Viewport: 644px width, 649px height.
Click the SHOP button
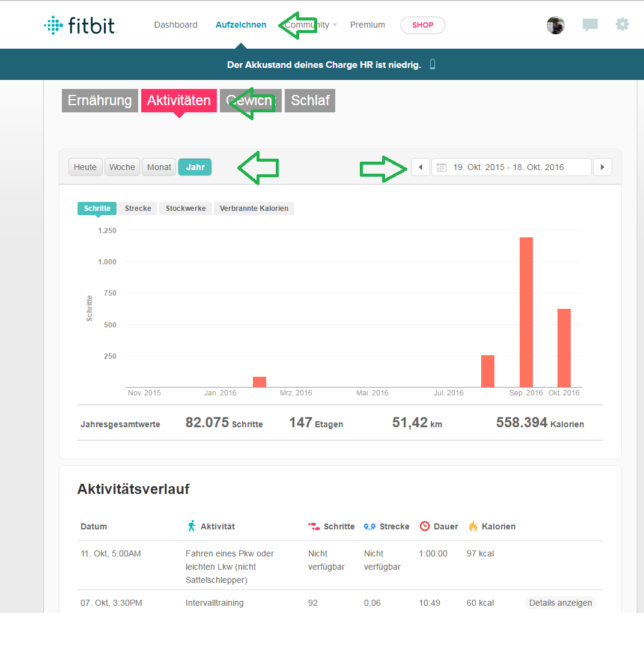pyautogui.click(x=422, y=25)
